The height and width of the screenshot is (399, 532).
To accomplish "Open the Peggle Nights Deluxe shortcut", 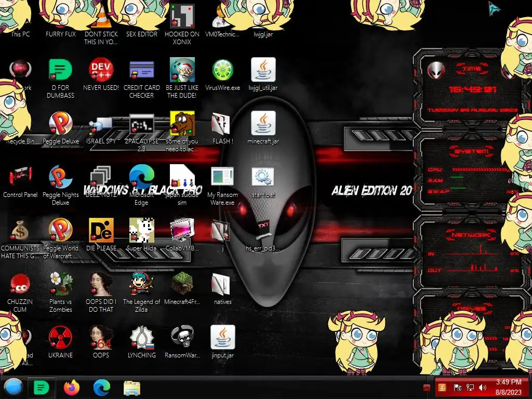I will pos(60,177).
